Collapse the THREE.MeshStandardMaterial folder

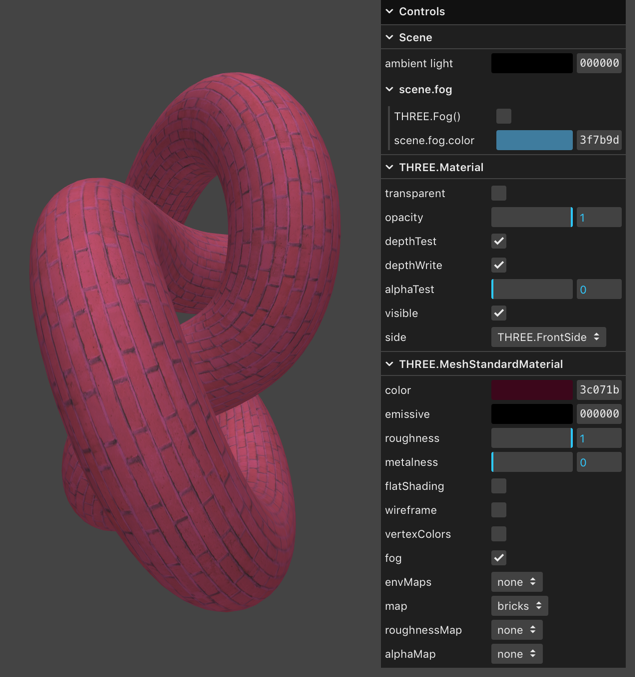(503, 364)
